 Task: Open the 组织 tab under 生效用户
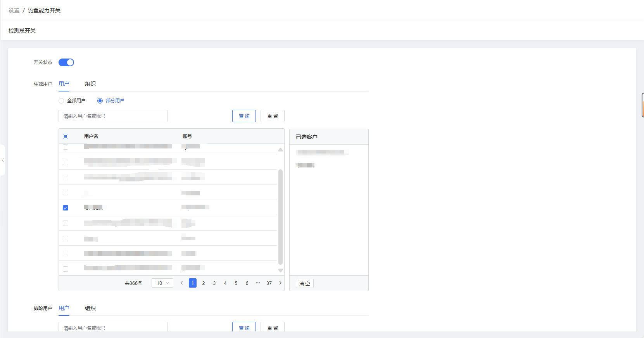[x=90, y=84]
